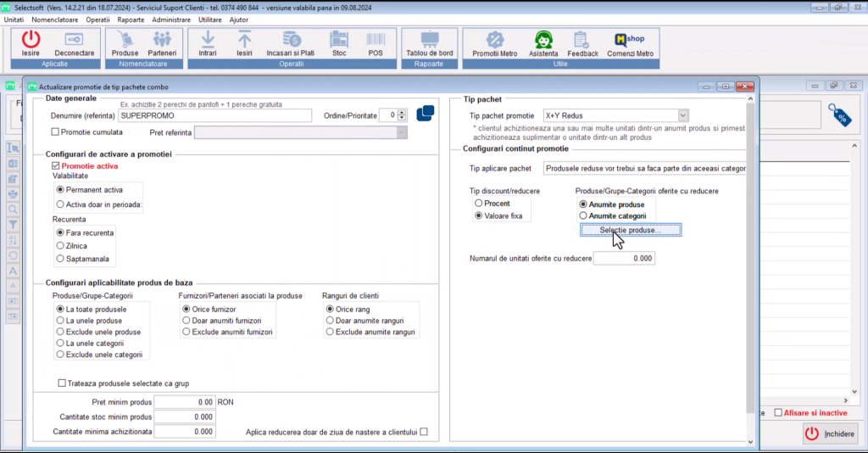
Task: Click the blue copy promotion icon
Action: click(426, 114)
